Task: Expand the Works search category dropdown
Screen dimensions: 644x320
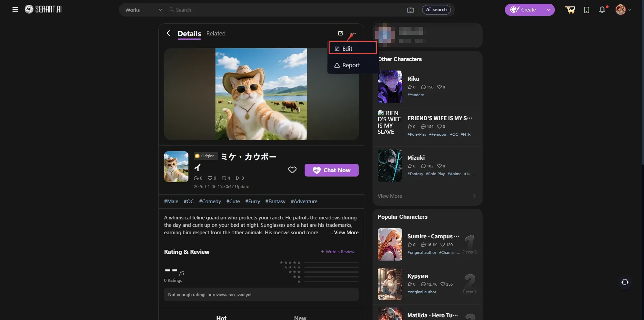Action: (x=143, y=10)
